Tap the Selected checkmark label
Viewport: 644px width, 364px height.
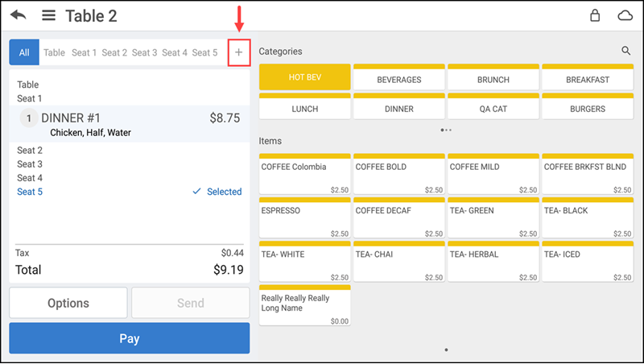point(217,192)
